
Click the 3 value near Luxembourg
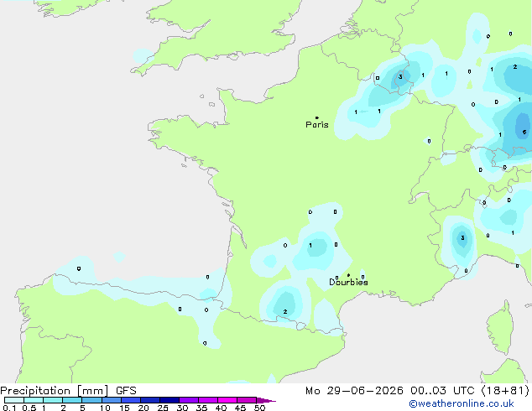(x=400, y=77)
